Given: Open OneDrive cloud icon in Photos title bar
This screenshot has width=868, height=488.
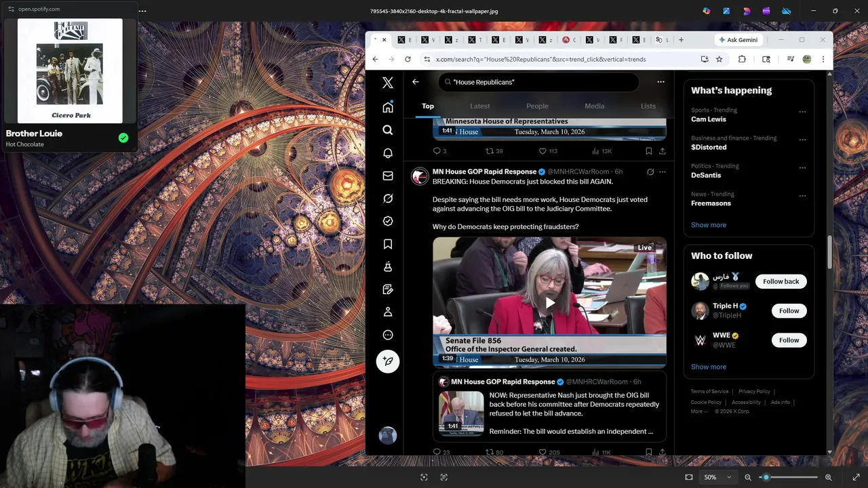Looking at the screenshot, I should click(787, 11).
